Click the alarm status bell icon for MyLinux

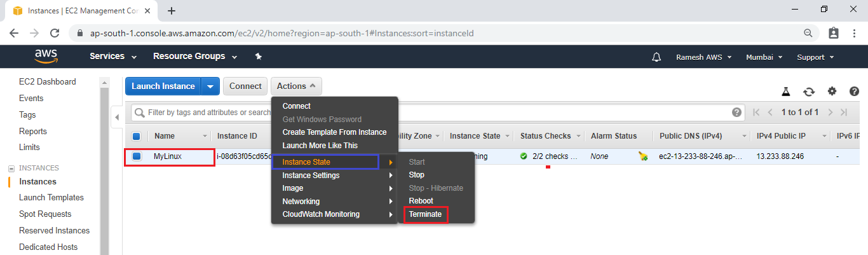644,156
